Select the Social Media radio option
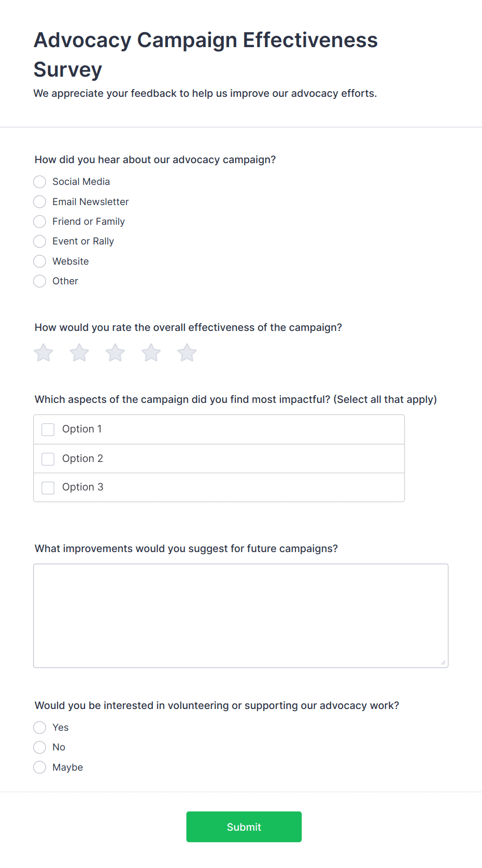The width and height of the screenshot is (482, 868). [x=40, y=182]
